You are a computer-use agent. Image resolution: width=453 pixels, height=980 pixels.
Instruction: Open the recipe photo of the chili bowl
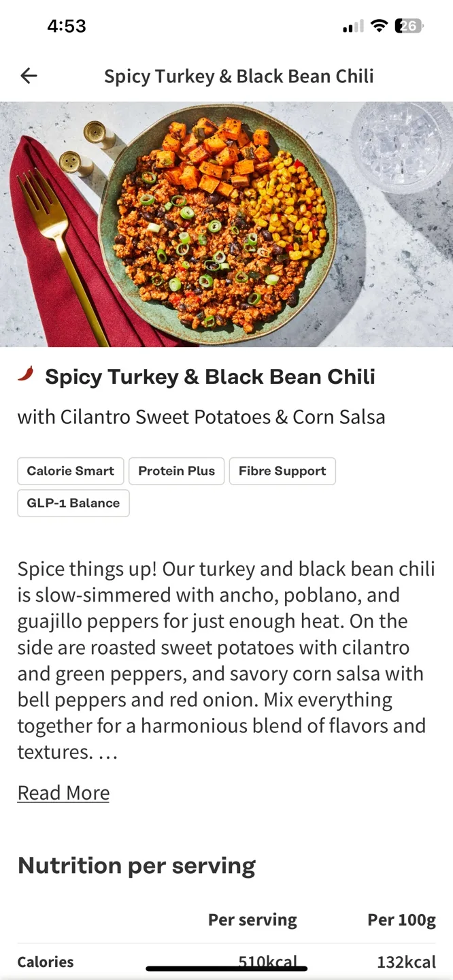[x=227, y=225]
